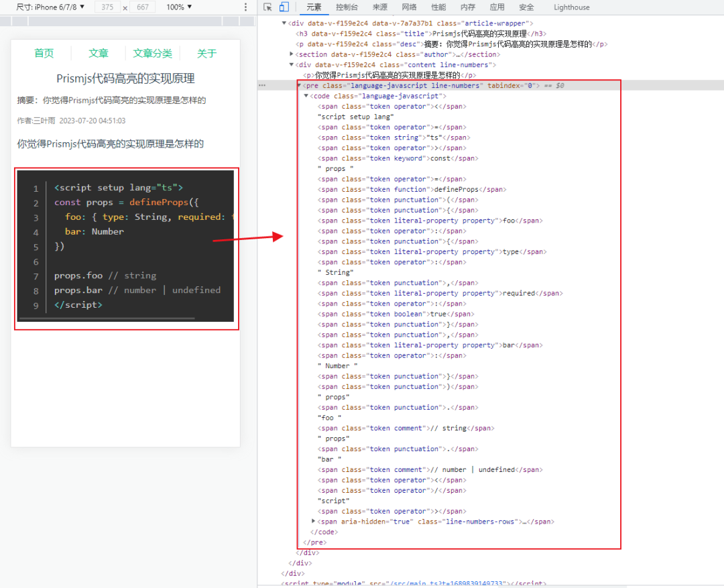Image resolution: width=724 pixels, height=588 pixels.
Task: Switch to the 控制台 tab
Action: [x=347, y=7]
